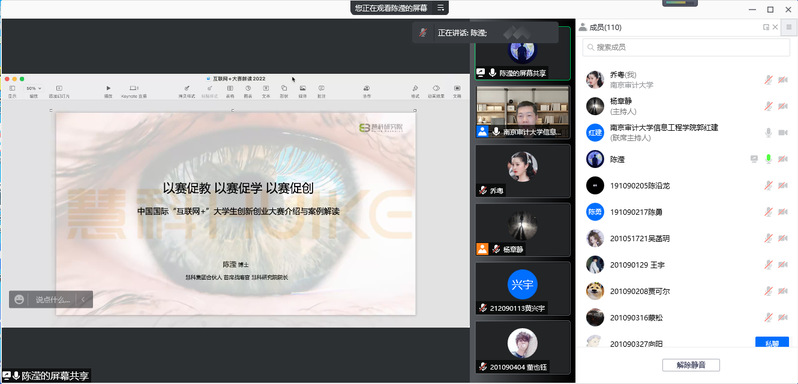The height and width of the screenshot is (384, 798).
Task: Click the emoji reaction smiley icon
Action: tap(19, 300)
